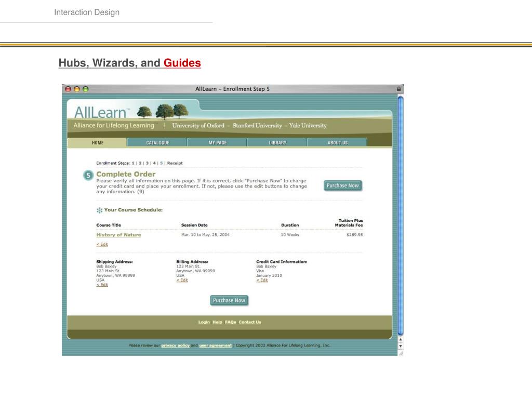Click enrollment step 5 link
This screenshot has width=532, height=399.
coord(162,163)
